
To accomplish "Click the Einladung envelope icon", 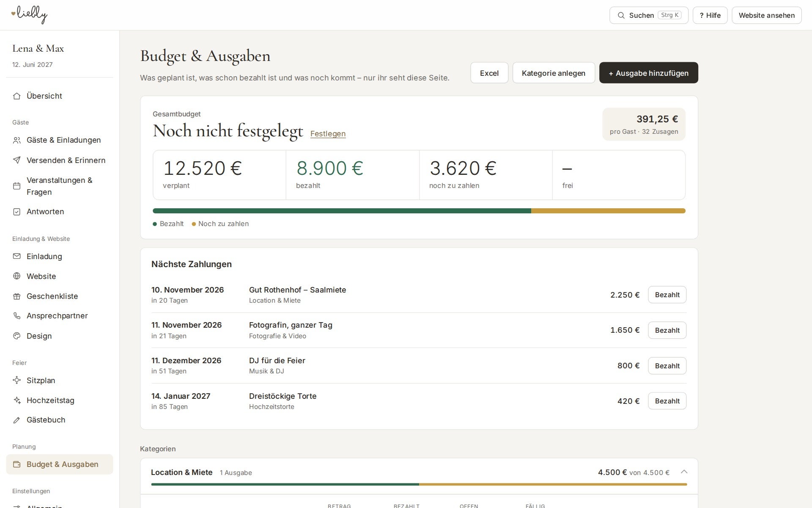I will (17, 256).
